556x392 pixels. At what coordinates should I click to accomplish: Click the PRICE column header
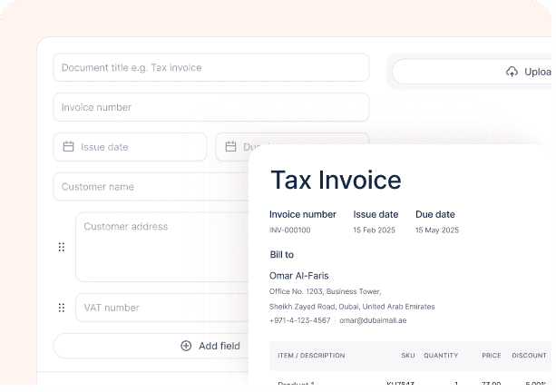(492, 356)
